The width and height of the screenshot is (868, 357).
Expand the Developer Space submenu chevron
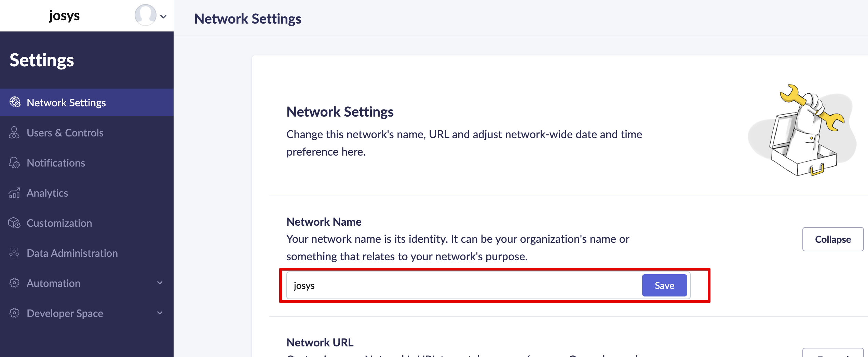click(x=160, y=313)
